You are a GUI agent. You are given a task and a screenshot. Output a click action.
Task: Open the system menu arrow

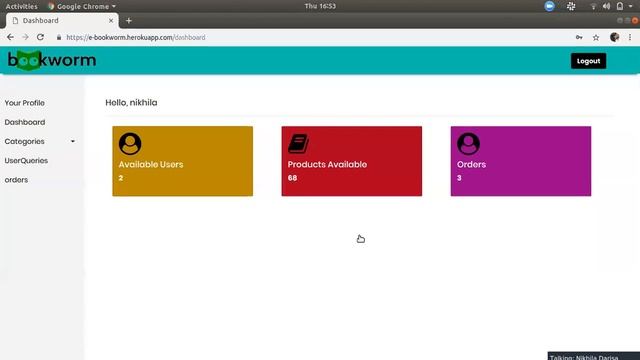point(631,6)
